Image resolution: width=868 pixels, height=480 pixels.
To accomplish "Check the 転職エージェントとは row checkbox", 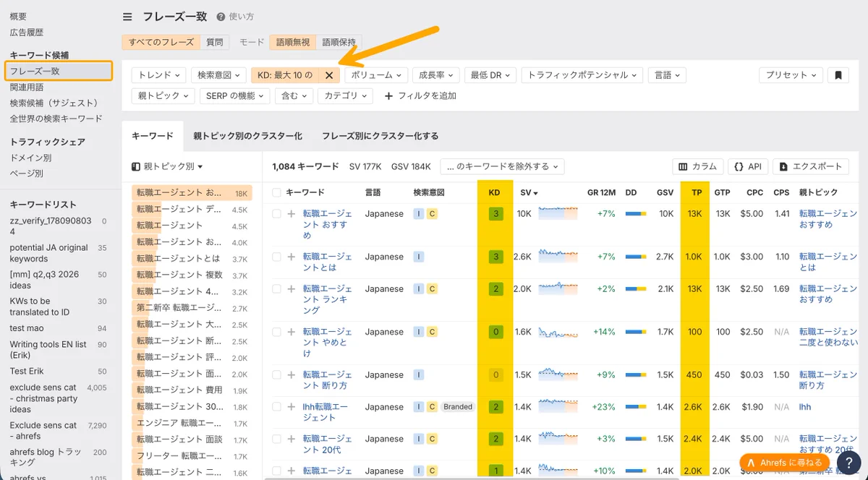I will coord(276,257).
